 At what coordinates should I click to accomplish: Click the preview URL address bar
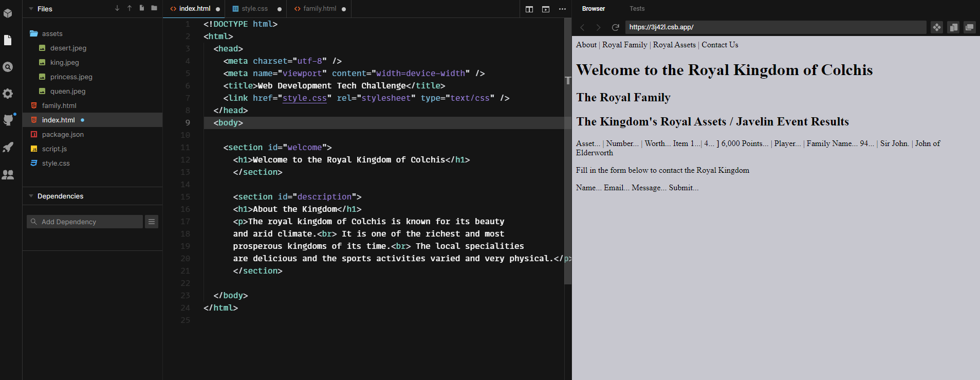tap(776, 27)
